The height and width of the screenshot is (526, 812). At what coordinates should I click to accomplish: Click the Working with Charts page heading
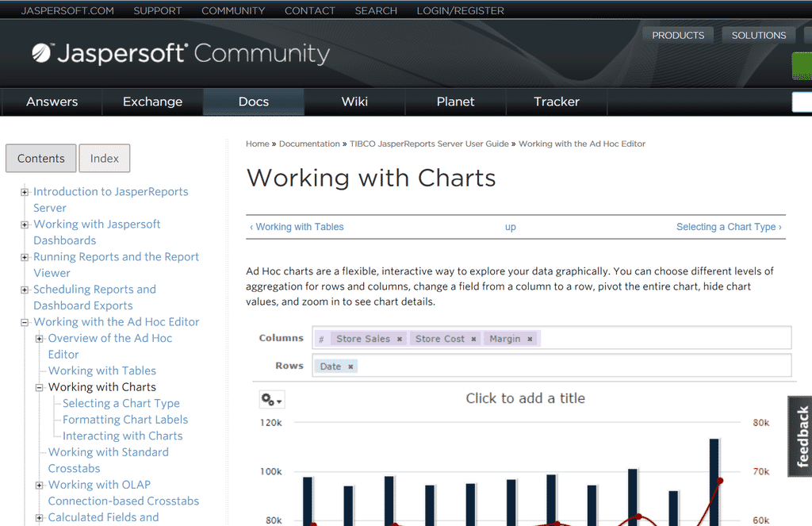click(371, 179)
